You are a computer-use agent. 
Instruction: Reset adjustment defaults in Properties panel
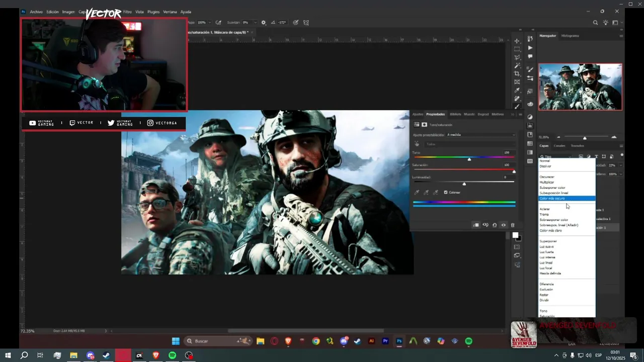pos(495,225)
